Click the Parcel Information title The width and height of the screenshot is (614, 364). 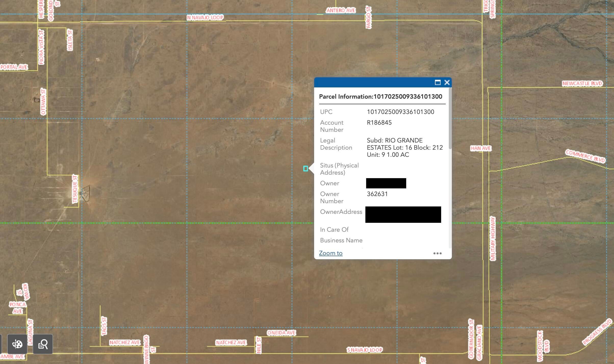380,97
